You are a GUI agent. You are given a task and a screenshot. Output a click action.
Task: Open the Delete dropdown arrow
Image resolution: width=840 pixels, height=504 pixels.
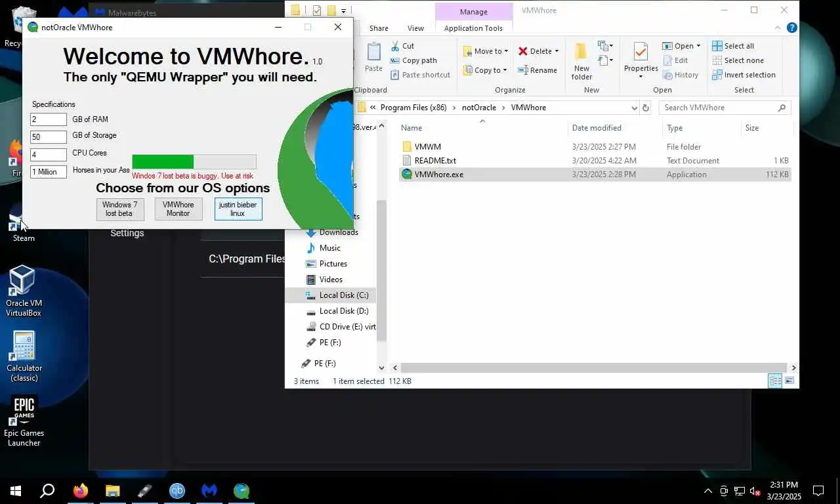tap(556, 51)
